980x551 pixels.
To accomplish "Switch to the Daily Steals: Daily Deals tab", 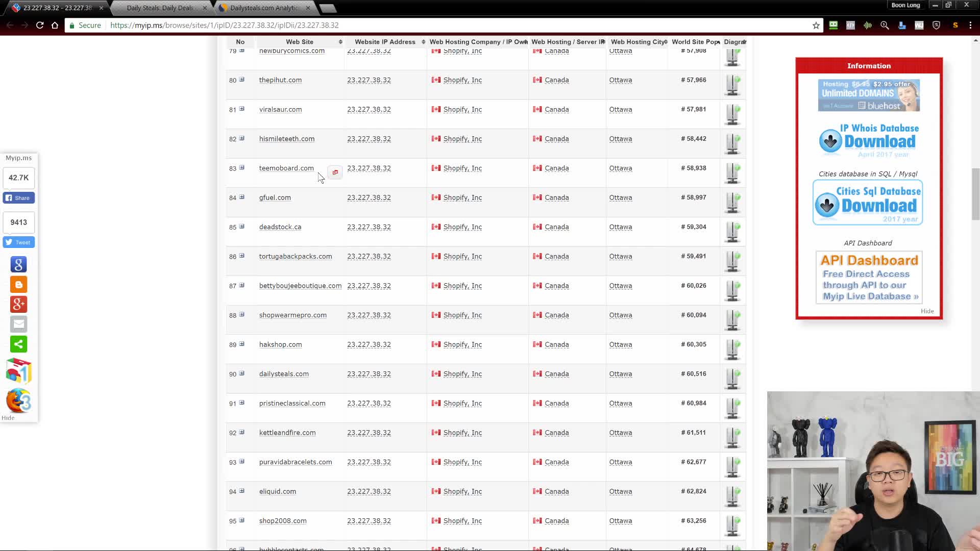I will pyautogui.click(x=160, y=8).
